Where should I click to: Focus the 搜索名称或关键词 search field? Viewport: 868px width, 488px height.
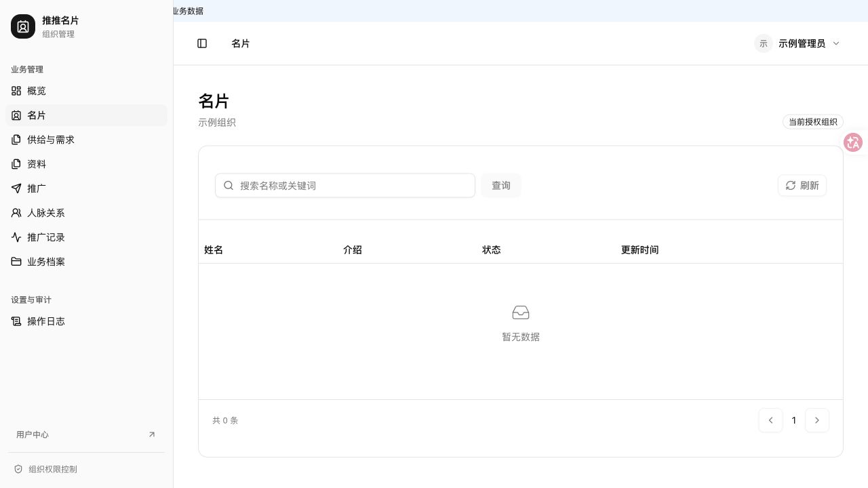pyautogui.click(x=345, y=186)
